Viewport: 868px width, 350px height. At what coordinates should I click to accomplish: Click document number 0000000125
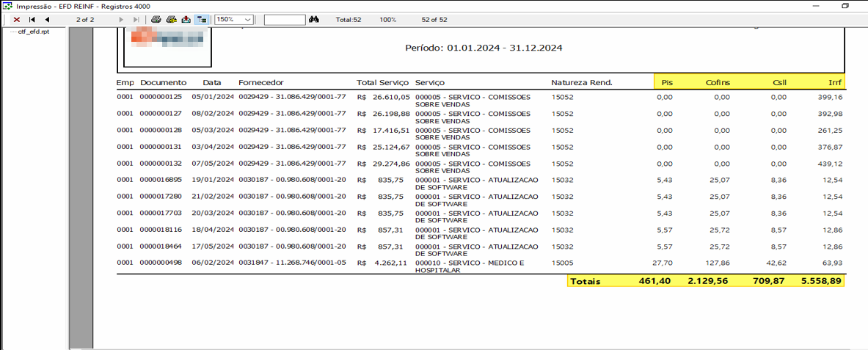[161, 97]
